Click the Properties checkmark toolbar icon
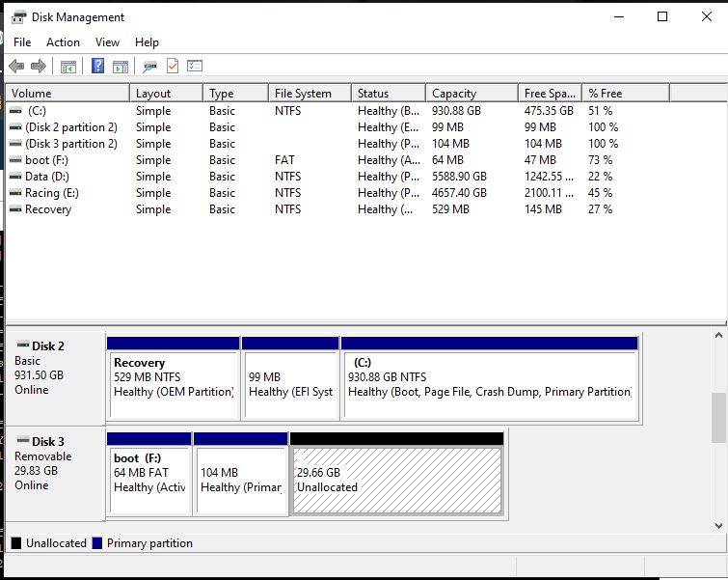Viewport: 728px width, 580px height. tap(173, 66)
